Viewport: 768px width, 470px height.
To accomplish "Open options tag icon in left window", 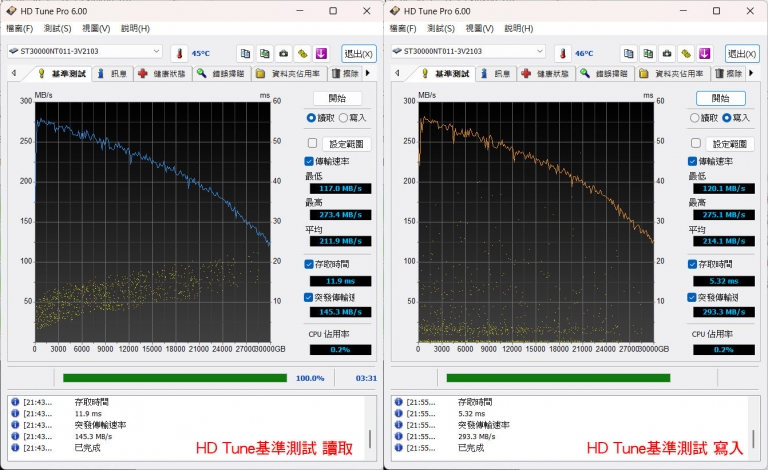I will (303, 53).
